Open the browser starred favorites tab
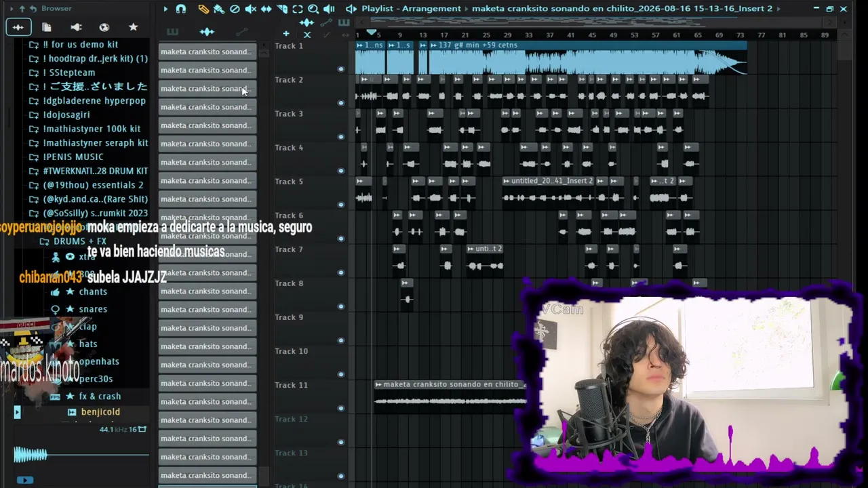 click(134, 27)
